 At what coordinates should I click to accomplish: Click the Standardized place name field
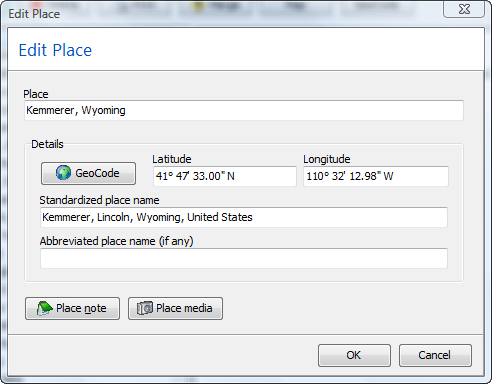click(244, 217)
